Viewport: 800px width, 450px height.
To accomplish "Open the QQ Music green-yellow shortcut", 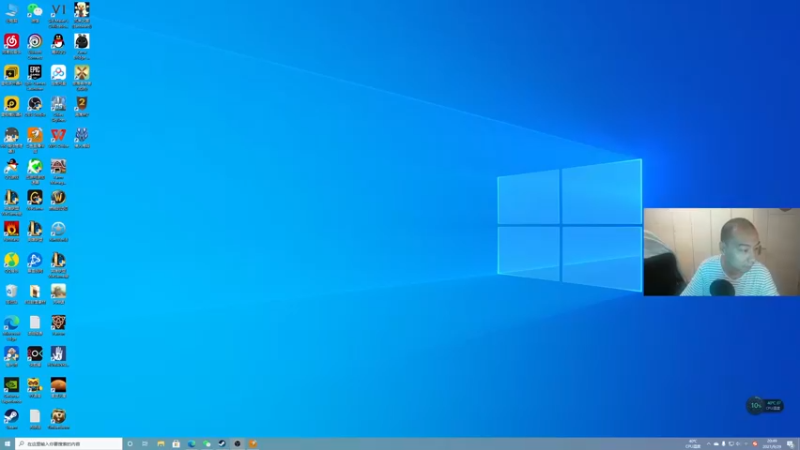I will tap(11, 263).
